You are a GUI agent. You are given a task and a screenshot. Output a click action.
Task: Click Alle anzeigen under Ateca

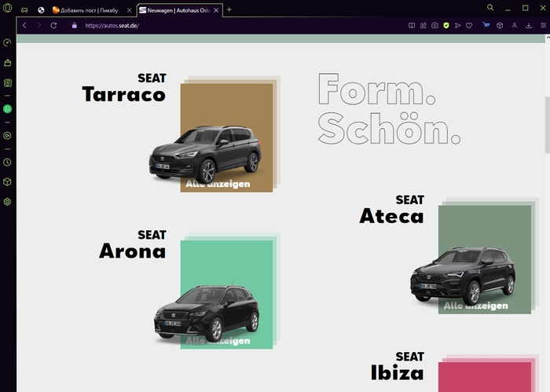(x=475, y=306)
